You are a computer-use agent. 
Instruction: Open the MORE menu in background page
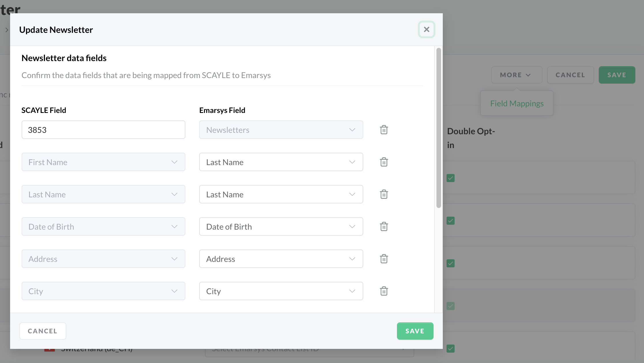pyautogui.click(x=516, y=75)
